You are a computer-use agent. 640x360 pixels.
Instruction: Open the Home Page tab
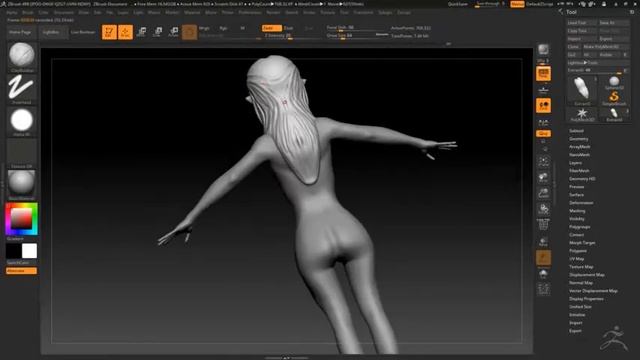(x=20, y=32)
